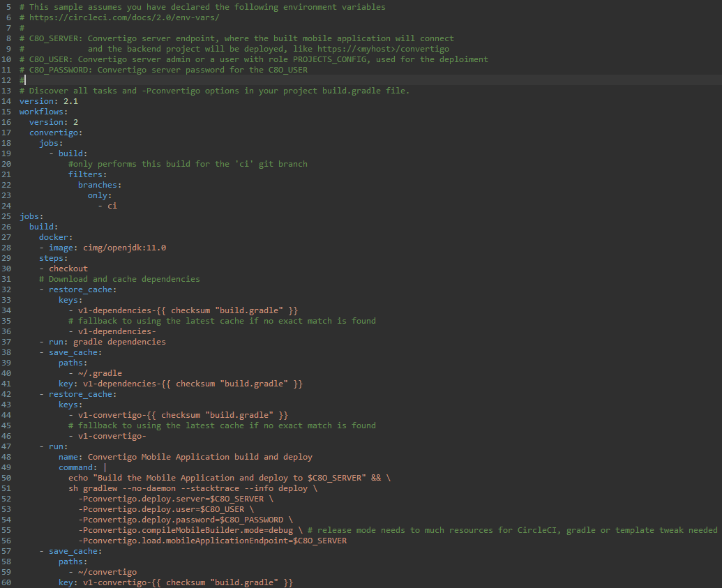
Task: Click the 'command: |' line
Action: click(82, 467)
